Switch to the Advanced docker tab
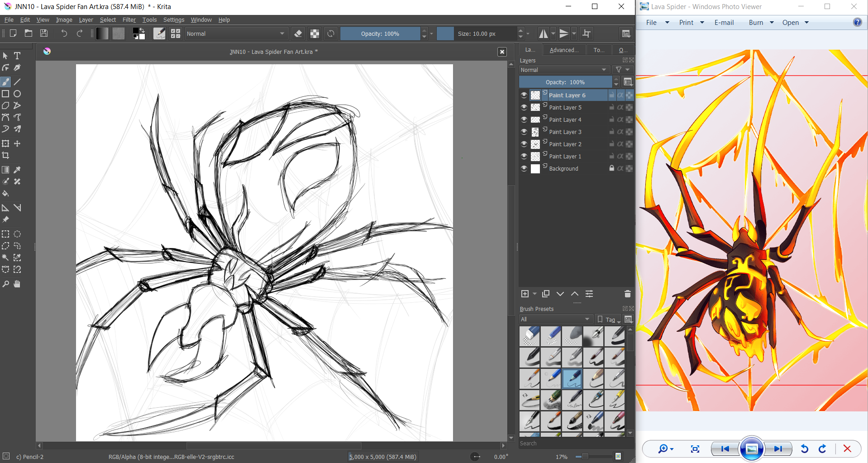Screen dimensions: 868x463 (564, 50)
